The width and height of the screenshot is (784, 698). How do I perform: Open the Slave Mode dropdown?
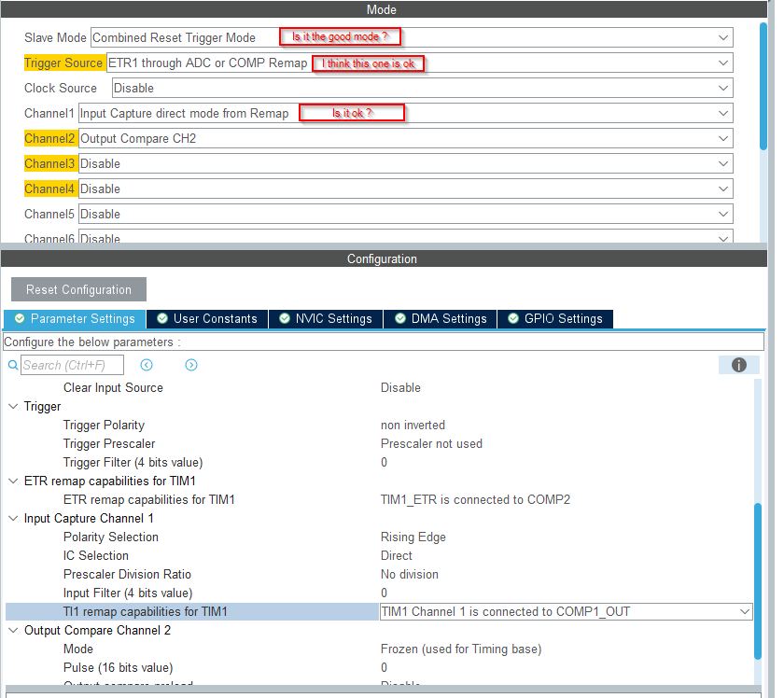[412, 37]
